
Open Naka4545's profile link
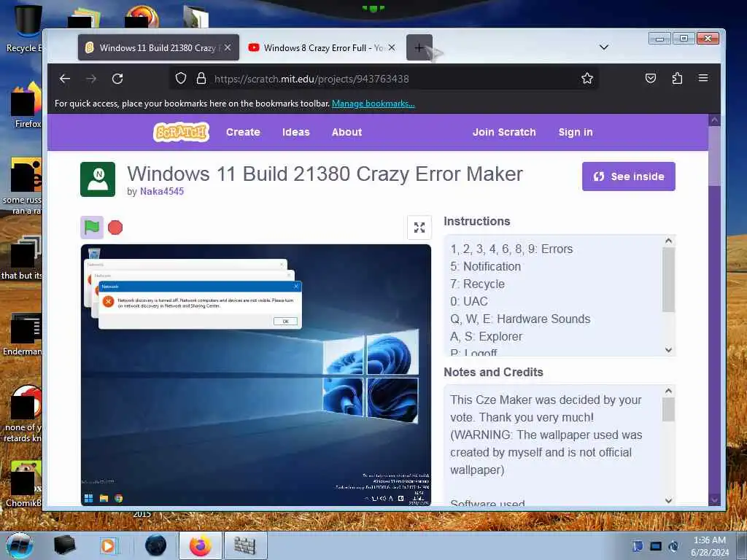click(x=162, y=192)
